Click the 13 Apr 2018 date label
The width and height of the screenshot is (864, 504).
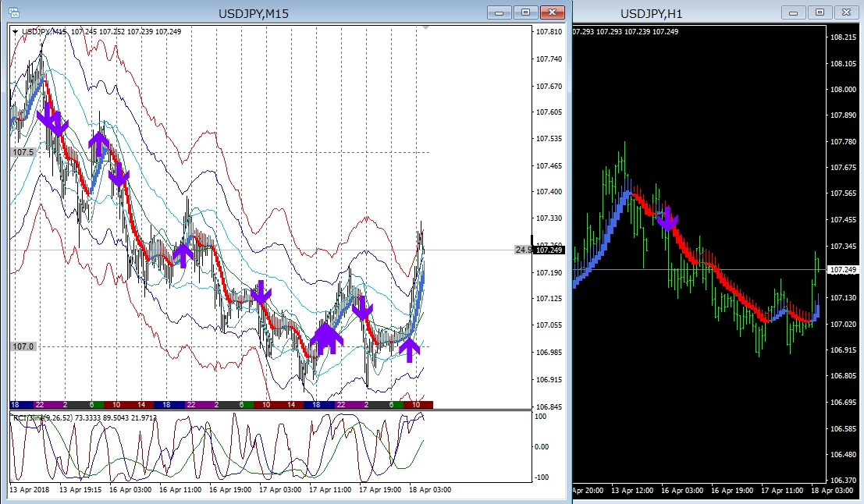[29, 490]
